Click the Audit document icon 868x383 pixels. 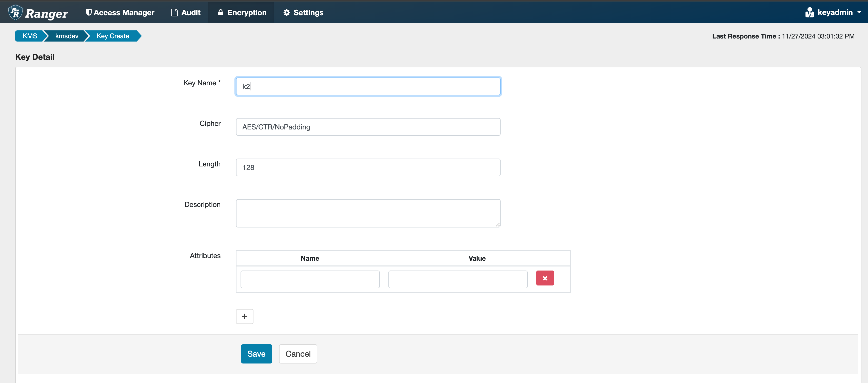click(x=174, y=12)
